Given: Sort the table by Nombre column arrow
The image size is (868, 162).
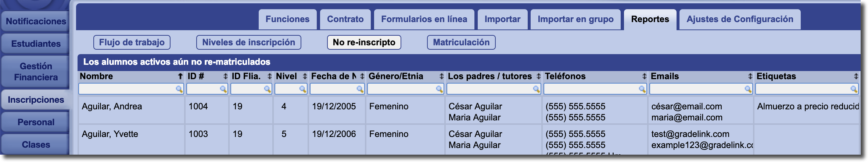Looking at the screenshot, I should coord(180,76).
